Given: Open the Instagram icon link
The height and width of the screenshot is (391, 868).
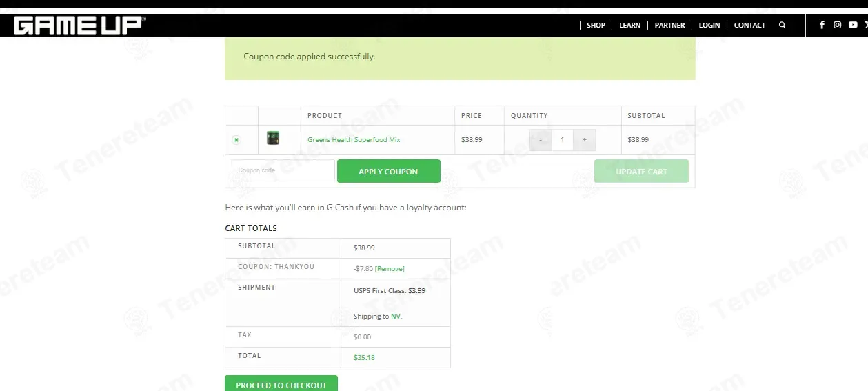Looking at the screenshot, I should [x=837, y=25].
